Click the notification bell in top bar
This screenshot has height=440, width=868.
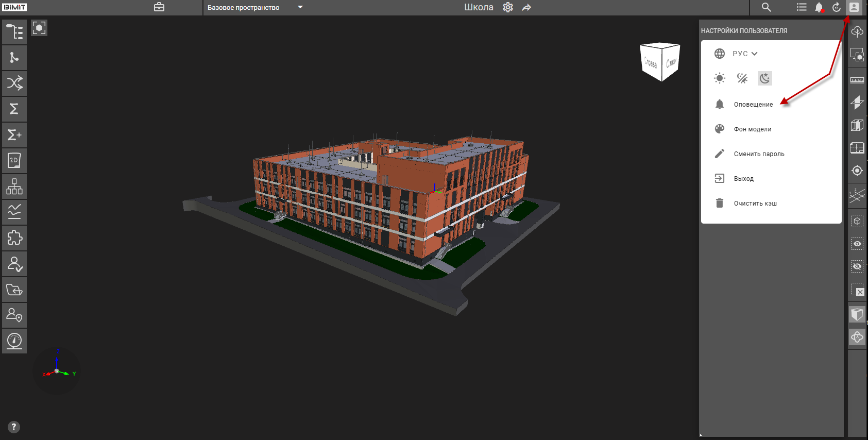pos(819,7)
